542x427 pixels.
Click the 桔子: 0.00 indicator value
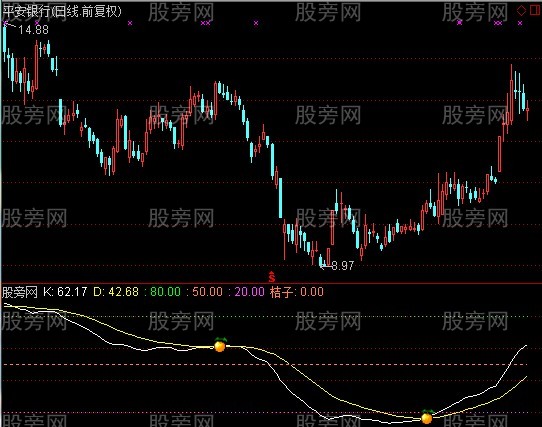(x=297, y=292)
